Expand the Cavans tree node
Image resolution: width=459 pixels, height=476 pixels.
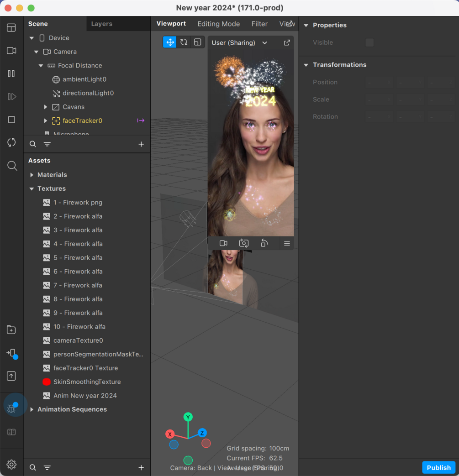pos(46,107)
